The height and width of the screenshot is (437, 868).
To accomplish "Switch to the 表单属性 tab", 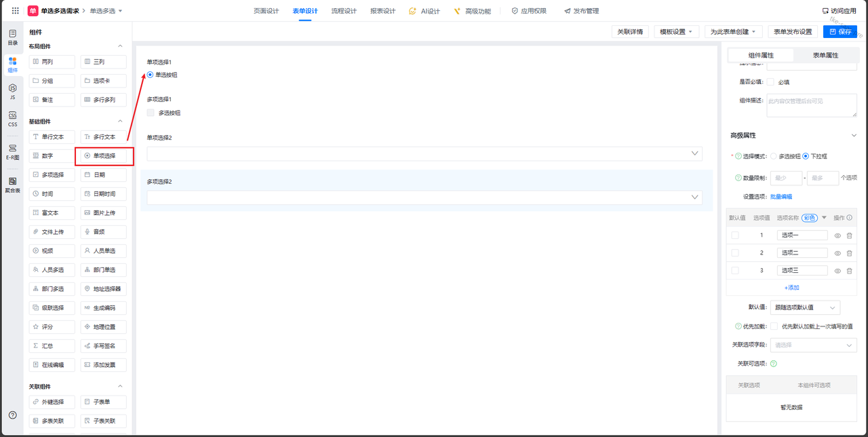I will 825,56.
